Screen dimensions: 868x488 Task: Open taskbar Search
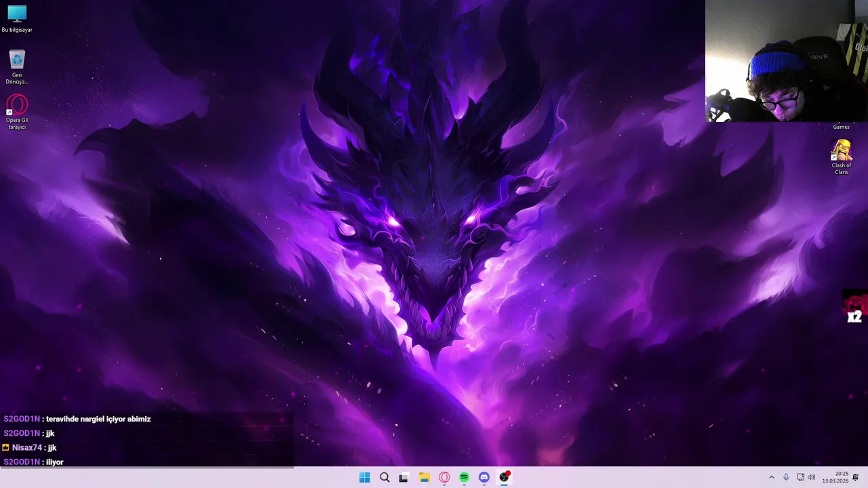click(384, 477)
